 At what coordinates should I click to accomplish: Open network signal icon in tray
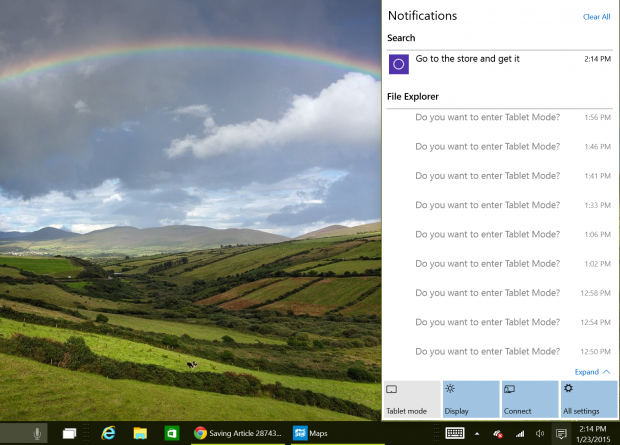[x=520, y=434]
